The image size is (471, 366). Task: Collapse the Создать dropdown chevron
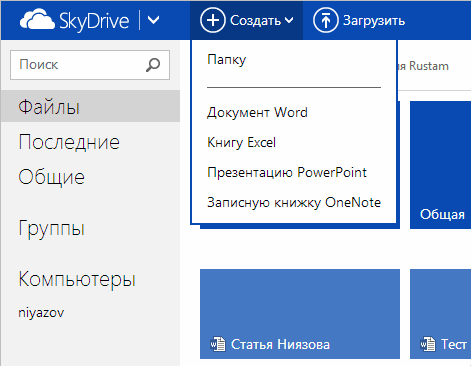coord(289,20)
